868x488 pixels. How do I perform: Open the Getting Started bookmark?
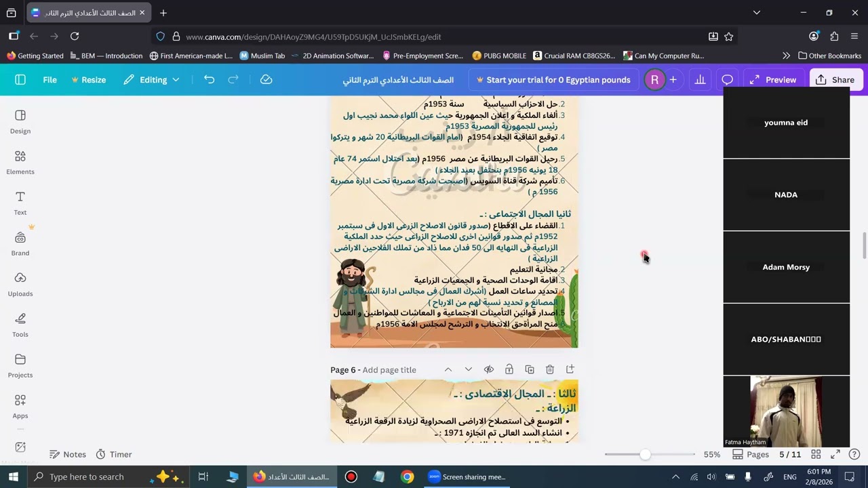point(35,56)
